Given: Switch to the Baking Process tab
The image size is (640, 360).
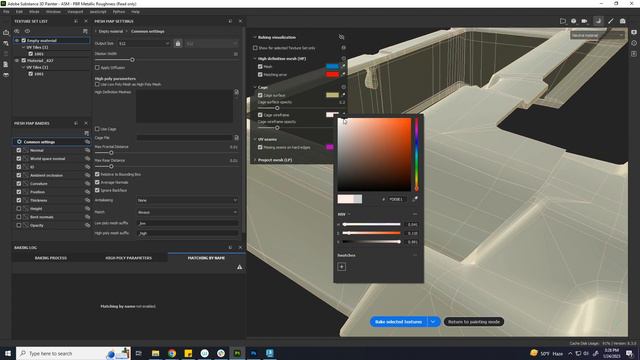Looking at the screenshot, I should pos(51,258).
